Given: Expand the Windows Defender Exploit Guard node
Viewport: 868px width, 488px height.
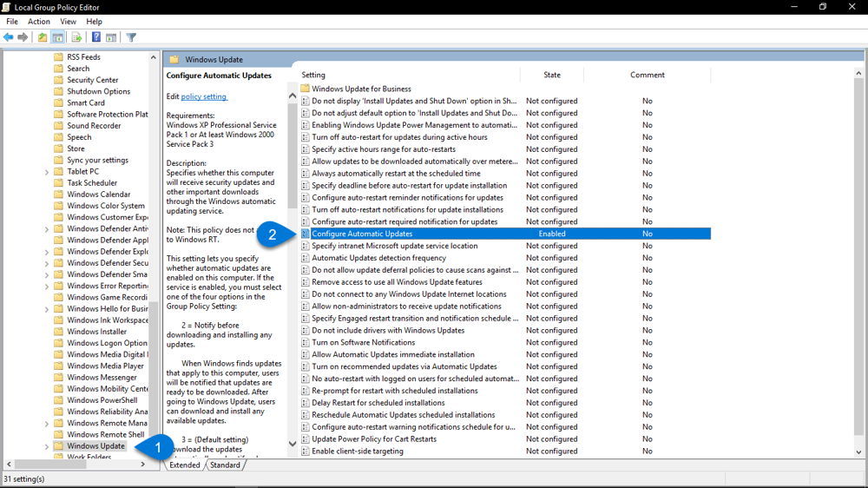Looking at the screenshot, I should pos(47,252).
